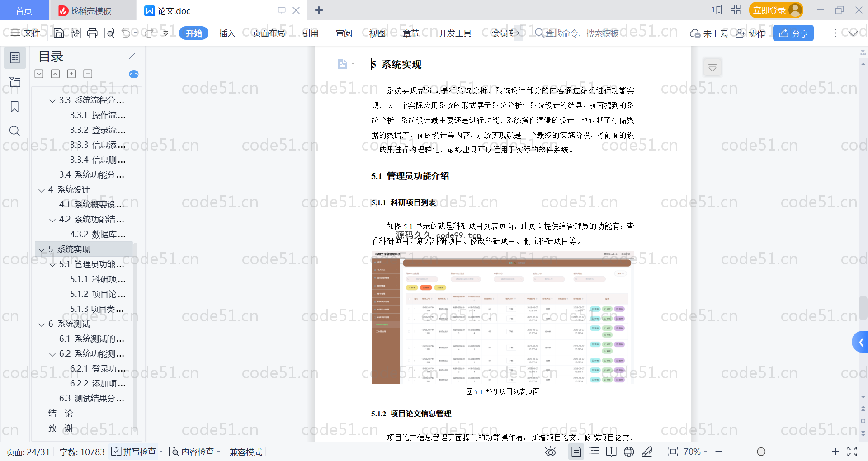Click the move-up arrow box in outline panel
Screen dimensions: 868x461
click(55, 74)
